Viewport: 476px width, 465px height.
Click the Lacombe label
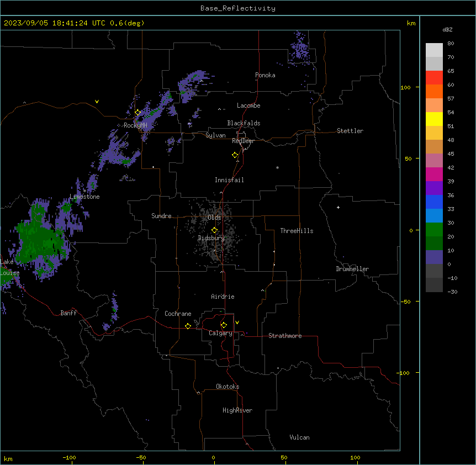click(x=248, y=105)
